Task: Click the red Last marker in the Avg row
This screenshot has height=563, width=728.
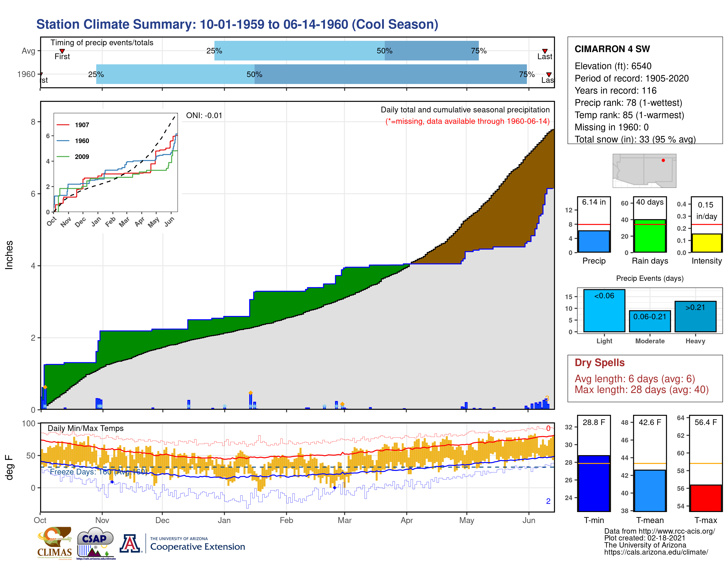Action: [x=545, y=51]
